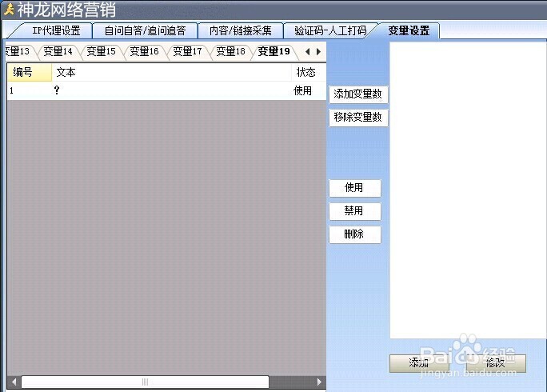The width and height of the screenshot is (547, 392).
Task: Switch to 自问自答/追问追答 tab
Action: click(145, 30)
